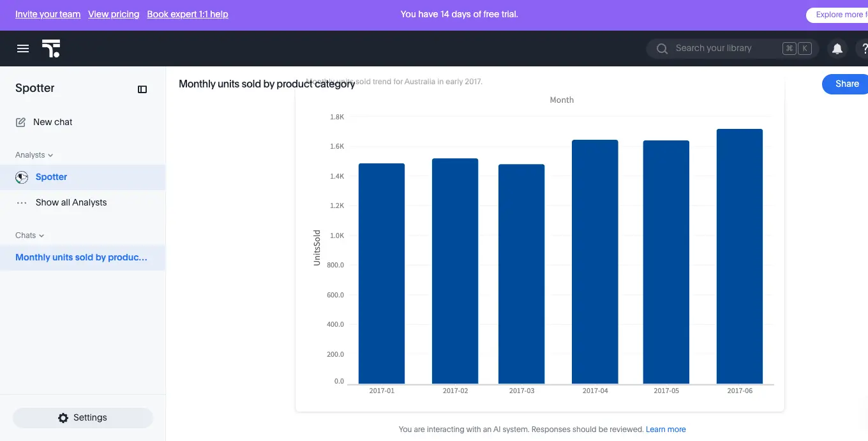Screen dimensions: 868x441
Task: Collapse the Analysts section
Action: pos(34,155)
